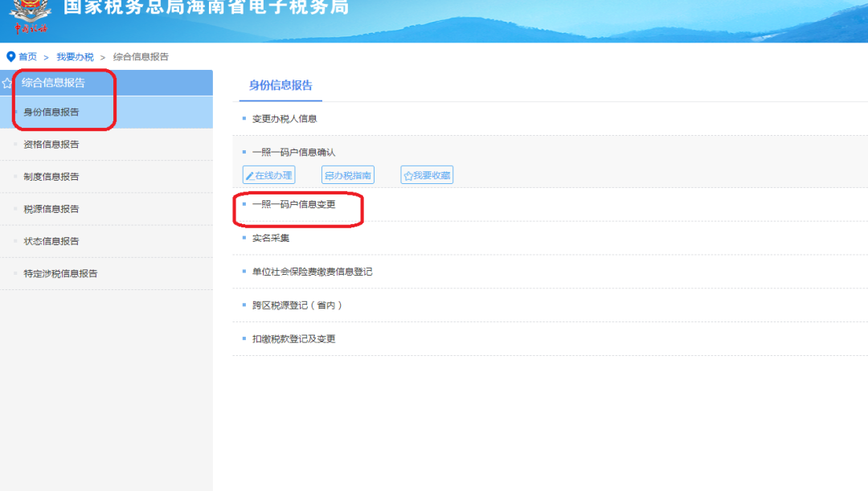Screen dimensions: 868x491
Task: Open 扣缴税款登记及变更 item
Action: 294,339
